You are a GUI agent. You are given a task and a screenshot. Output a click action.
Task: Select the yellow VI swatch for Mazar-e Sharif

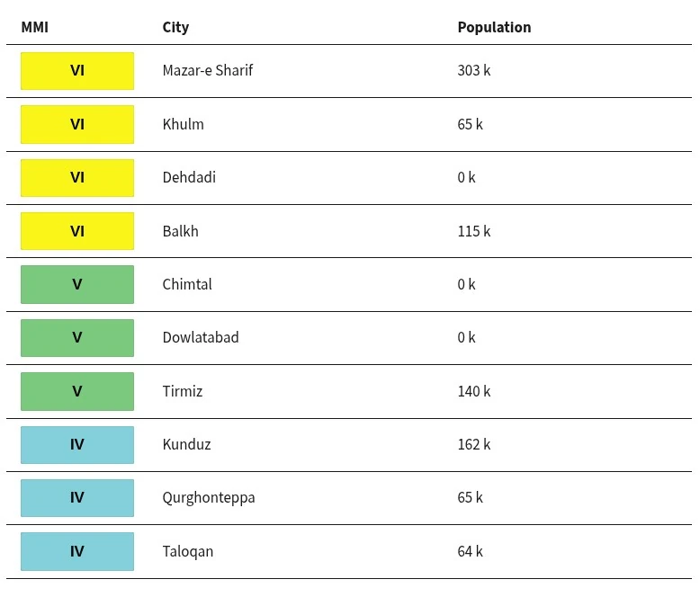(77, 71)
